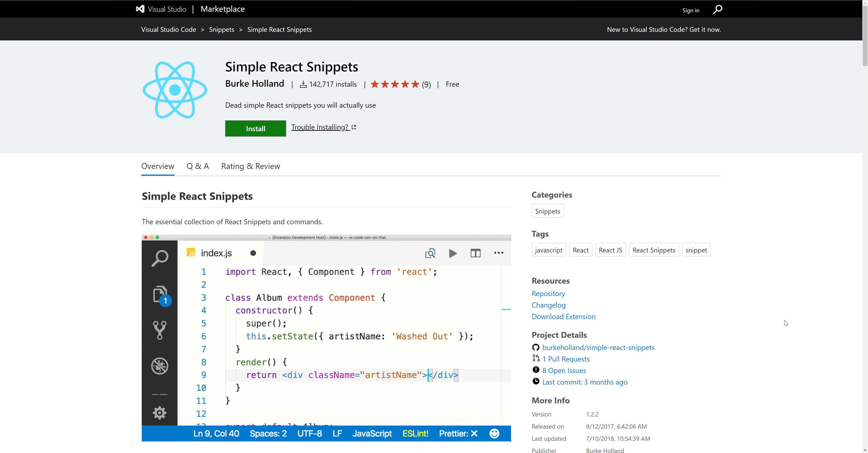Click the last commit clock icon
Viewport: 868px width, 453px height.
click(536, 381)
